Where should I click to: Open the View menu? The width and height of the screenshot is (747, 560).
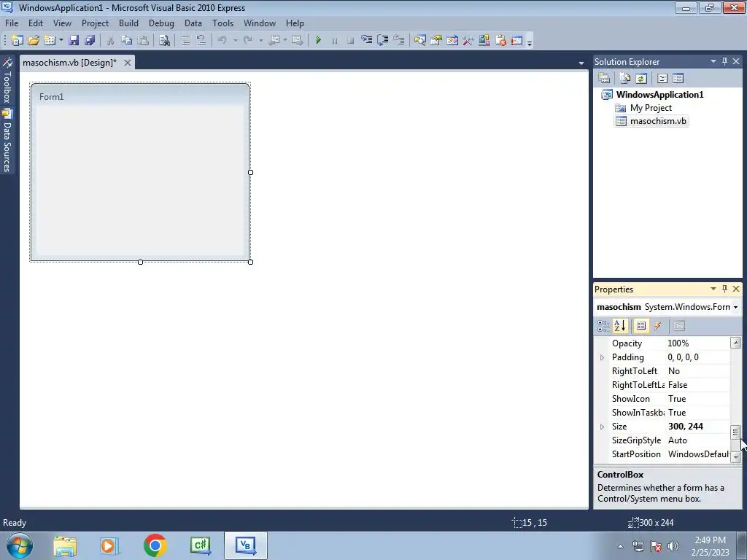63,23
